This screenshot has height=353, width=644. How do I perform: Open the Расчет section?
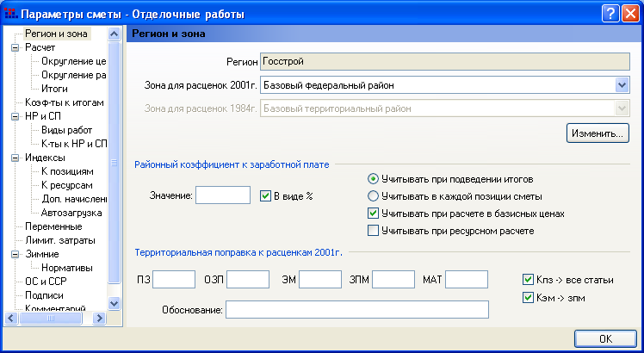pyautogui.click(x=40, y=47)
